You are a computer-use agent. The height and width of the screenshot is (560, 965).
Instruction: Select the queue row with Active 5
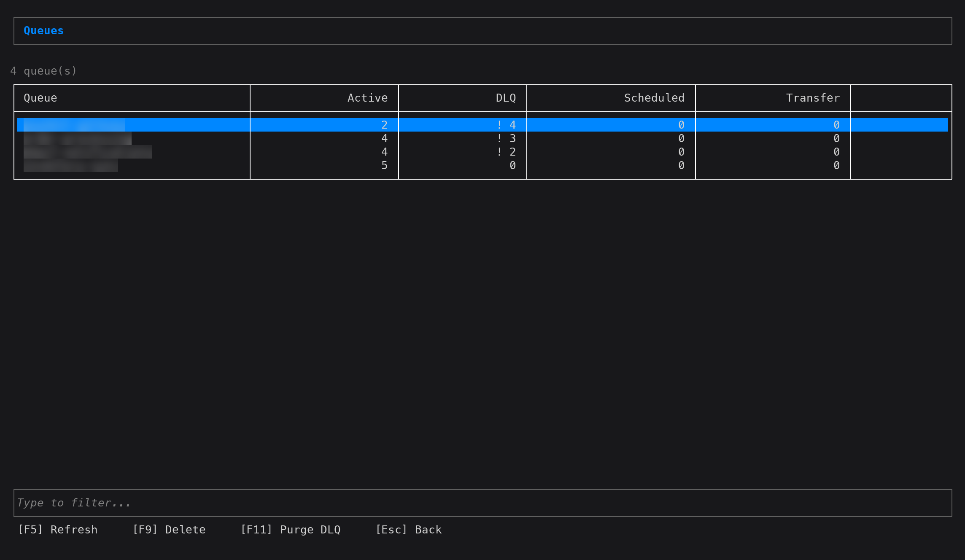[482, 165]
